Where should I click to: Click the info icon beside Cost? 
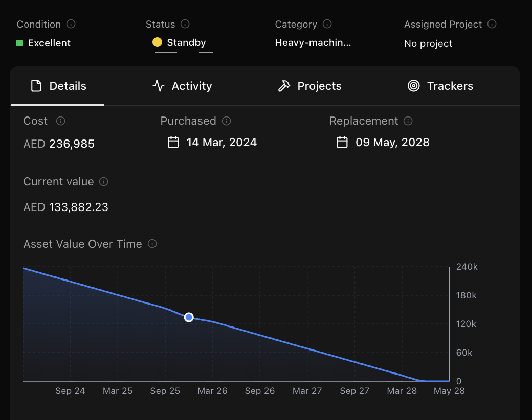[60, 121]
